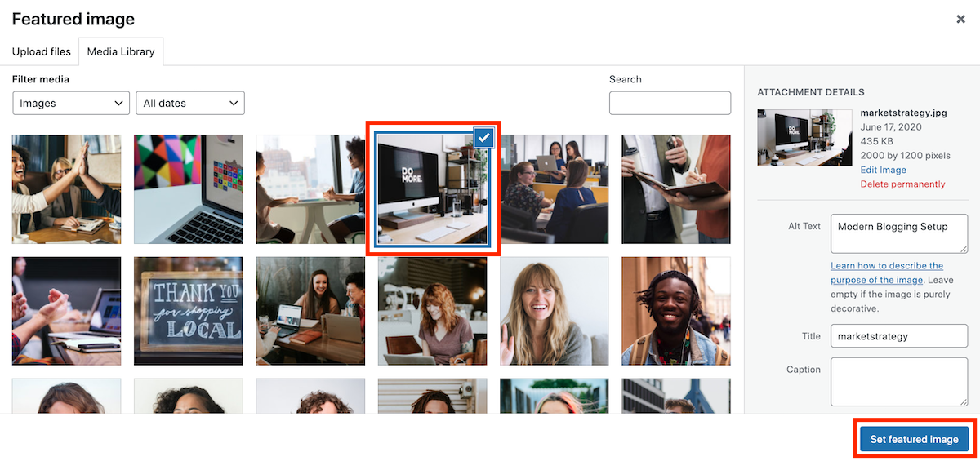The height and width of the screenshot is (461, 980).
Task: Select the high-five coworkers thumbnail
Action: 66,189
